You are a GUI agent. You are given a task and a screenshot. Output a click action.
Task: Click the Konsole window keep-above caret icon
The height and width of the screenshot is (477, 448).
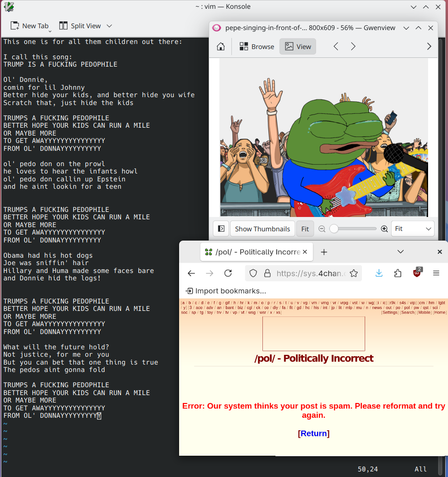tap(426, 6)
